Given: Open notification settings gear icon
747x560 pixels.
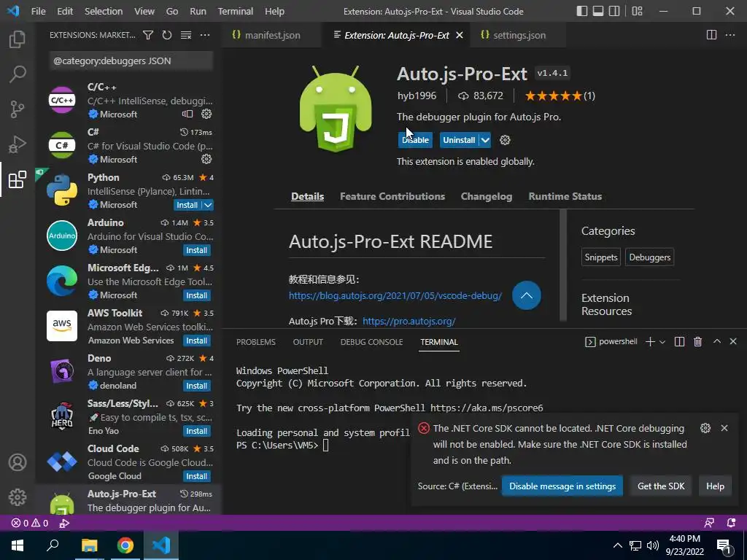Looking at the screenshot, I should (705, 428).
